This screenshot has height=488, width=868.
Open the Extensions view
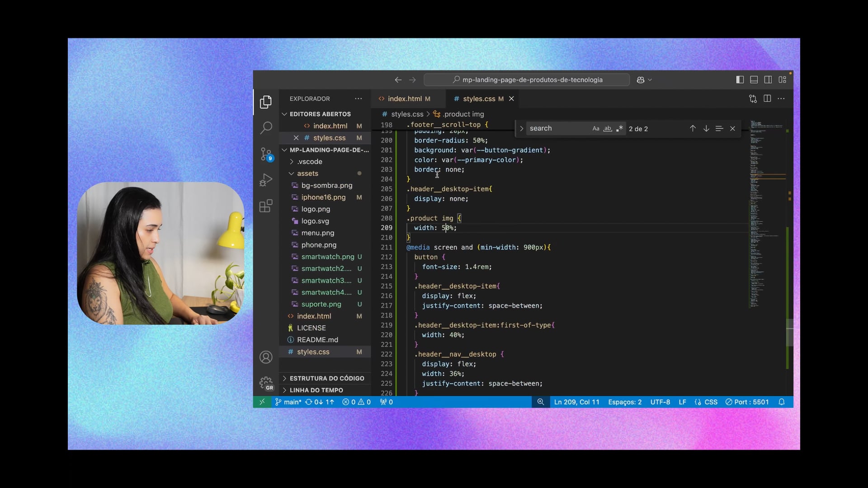click(266, 206)
